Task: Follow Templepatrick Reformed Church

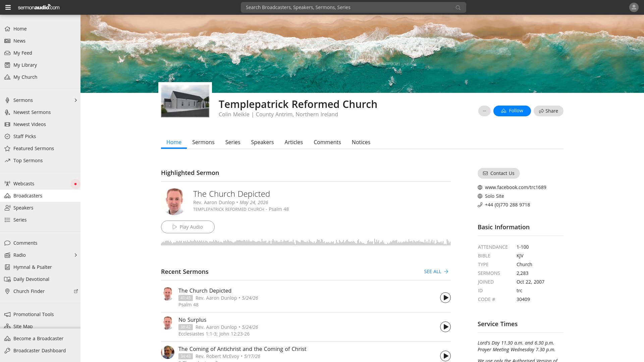Action: click(x=512, y=111)
